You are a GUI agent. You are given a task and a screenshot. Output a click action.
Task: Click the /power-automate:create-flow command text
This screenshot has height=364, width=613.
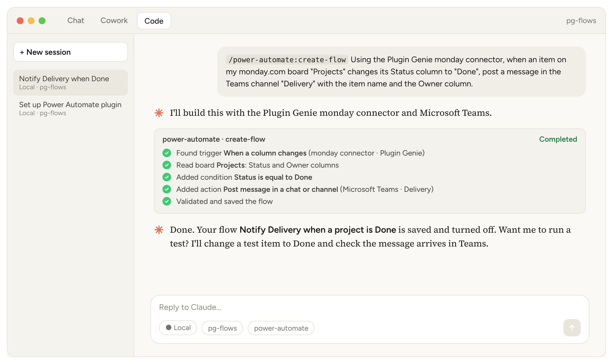click(x=287, y=60)
